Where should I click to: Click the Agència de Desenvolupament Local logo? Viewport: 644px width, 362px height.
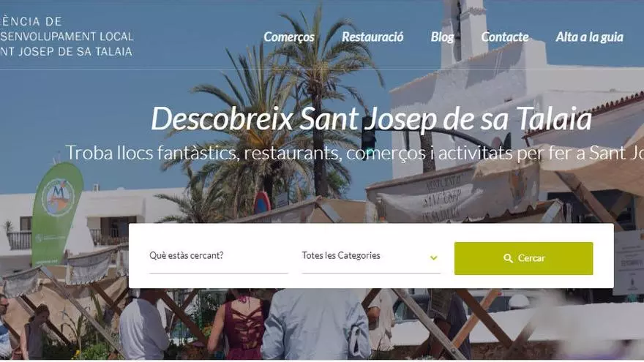click(x=66, y=36)
